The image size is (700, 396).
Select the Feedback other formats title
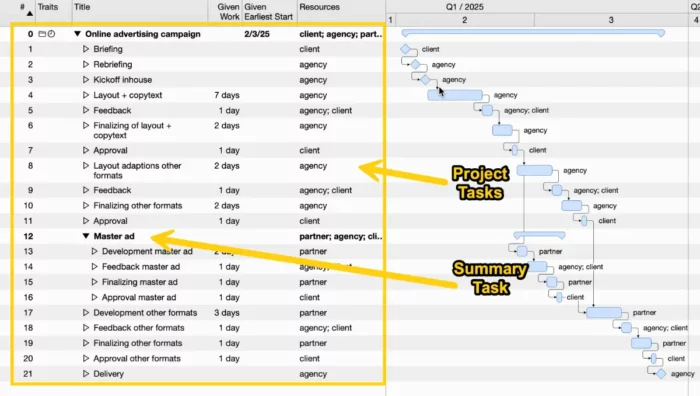pos(139,328)
